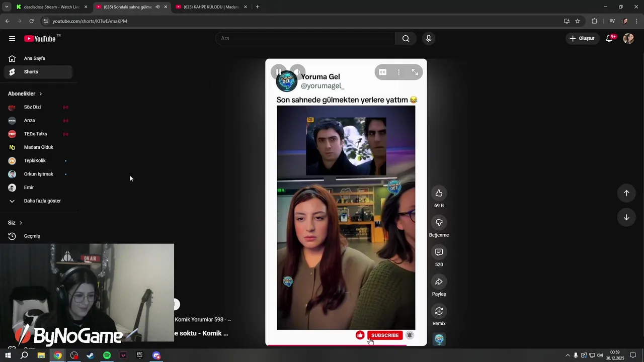Go to the next Short with down arrow
Image resolution: width=644 pixels, height=362 pixels.
click(626, 217)
